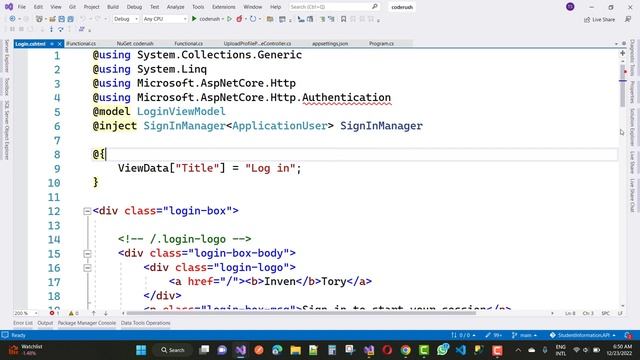This screenshot has height=360, width=640.
Task: Click the yellow warning count icon below editor
Action: point(71,313)
